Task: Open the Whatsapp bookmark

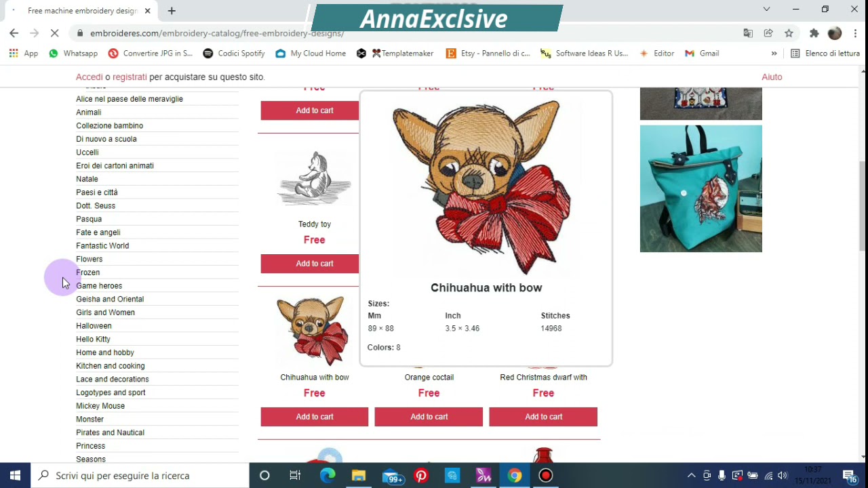Action: (x=73, y=54)
